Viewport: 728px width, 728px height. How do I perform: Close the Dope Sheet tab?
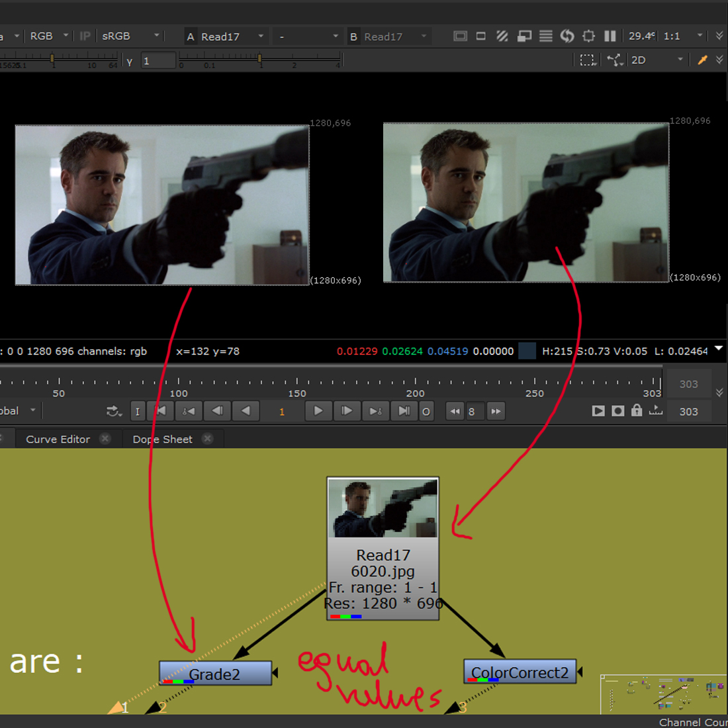(x=208, y=439)
